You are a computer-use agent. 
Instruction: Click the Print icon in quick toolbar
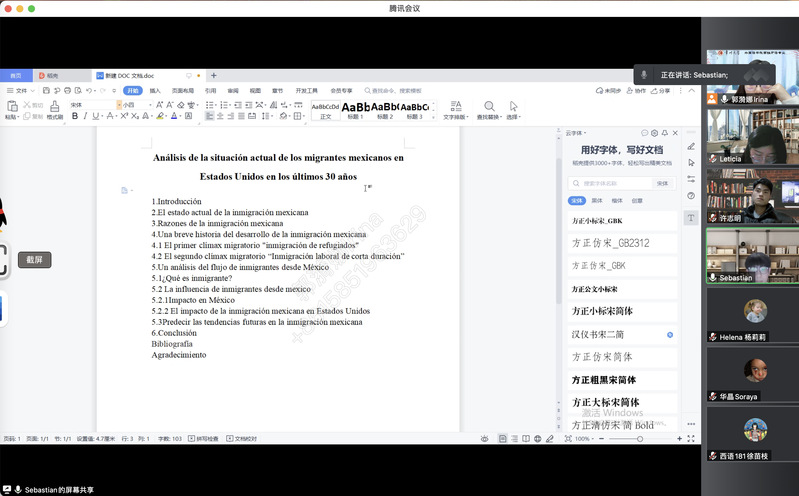point(67,90)
